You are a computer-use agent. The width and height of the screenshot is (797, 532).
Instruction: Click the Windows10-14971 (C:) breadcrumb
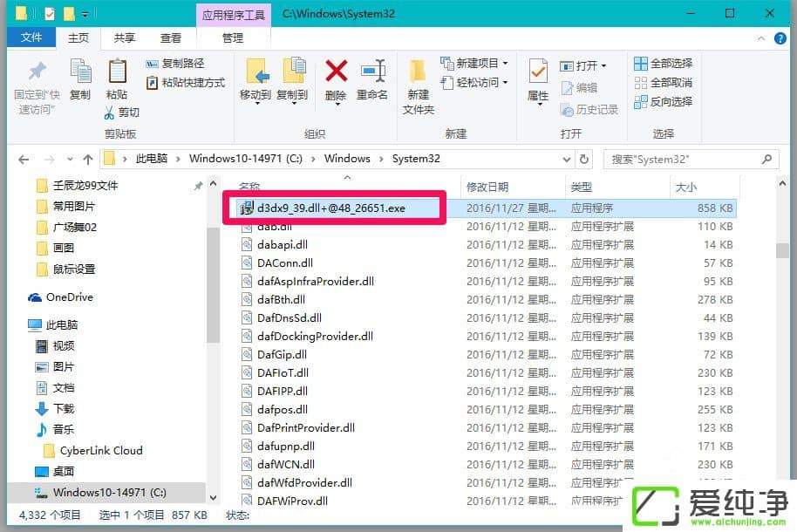click(x=246, y=159)
